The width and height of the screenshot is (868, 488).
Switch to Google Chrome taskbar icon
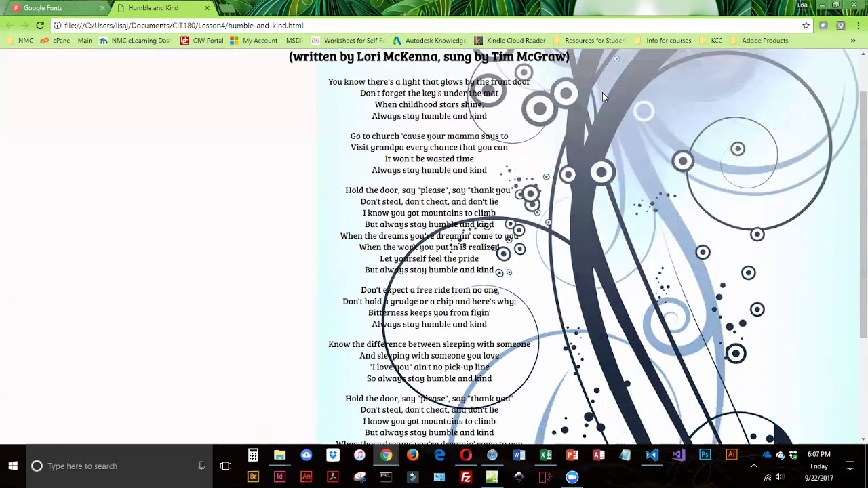386,455
